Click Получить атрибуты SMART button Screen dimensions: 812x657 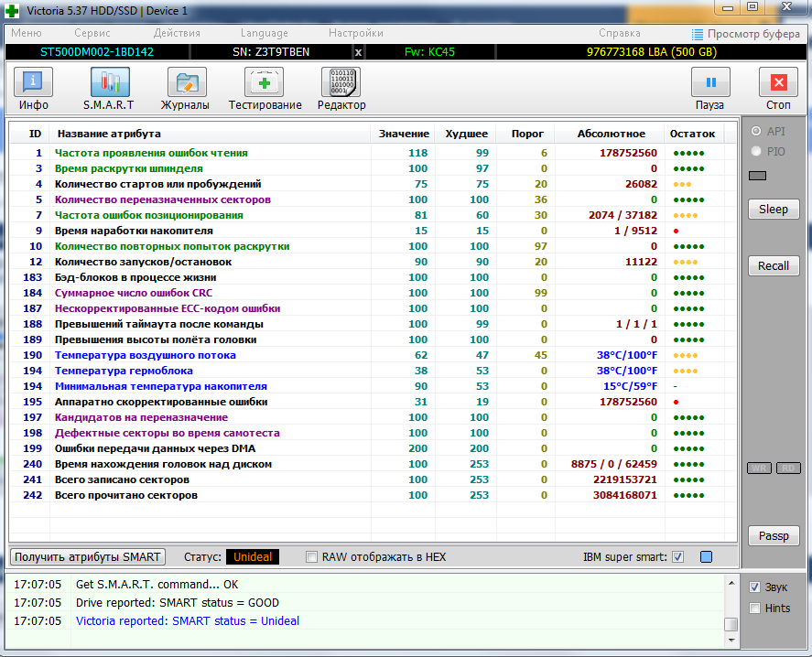[x=88, y=557]
